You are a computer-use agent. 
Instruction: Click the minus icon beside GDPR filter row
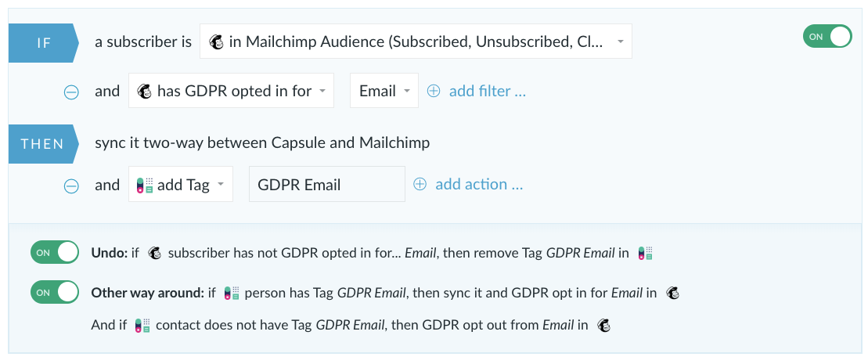click(x=71, y=92)
